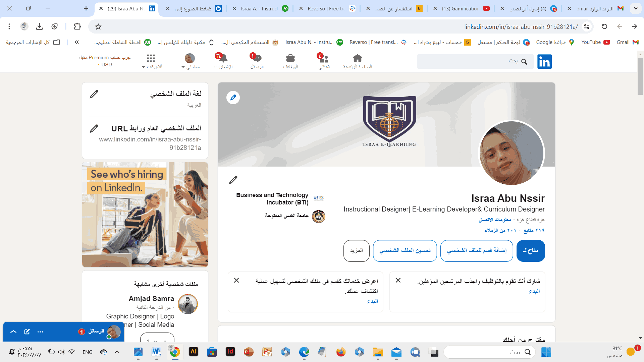
Task: Expand the messaging panel chevron
Action: [x=13, y=331]
